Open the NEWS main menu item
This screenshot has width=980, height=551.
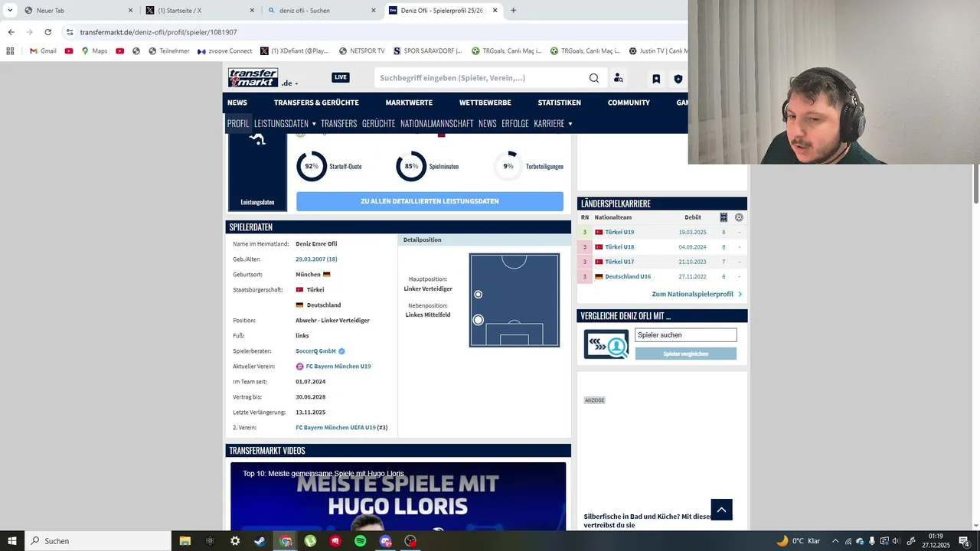click(237, 103)
